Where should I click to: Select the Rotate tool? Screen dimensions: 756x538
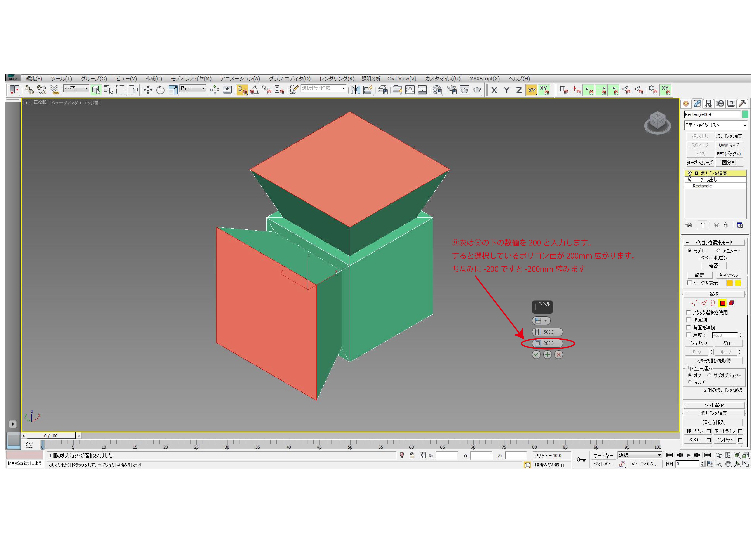[x=160, y=90]
